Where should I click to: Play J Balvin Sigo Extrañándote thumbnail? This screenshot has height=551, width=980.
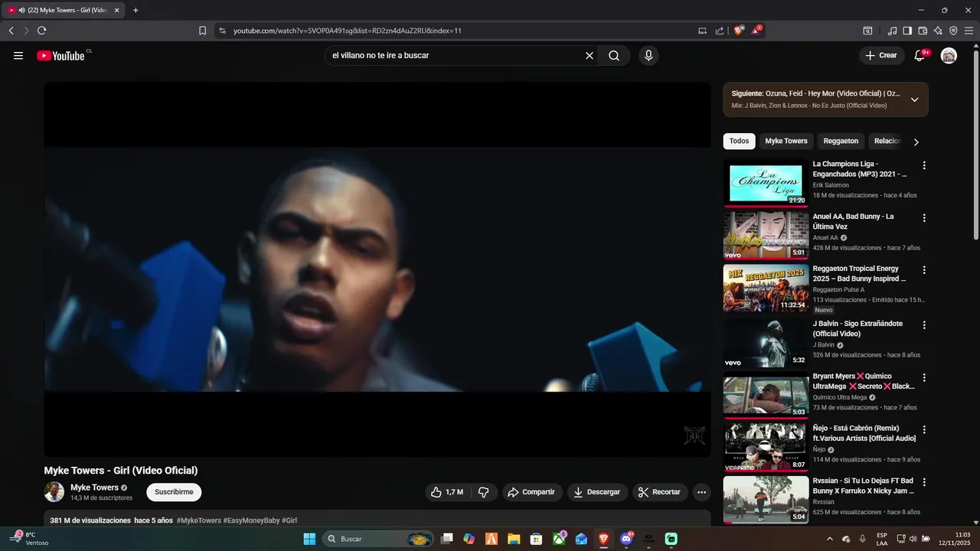766,343
